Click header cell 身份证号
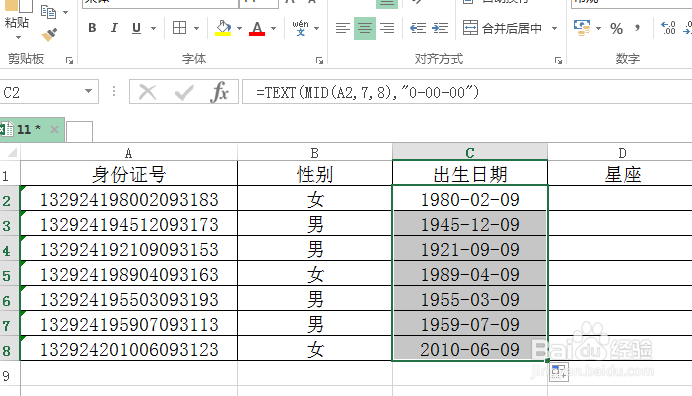This screenshot has height=396, width=692. 128,174
